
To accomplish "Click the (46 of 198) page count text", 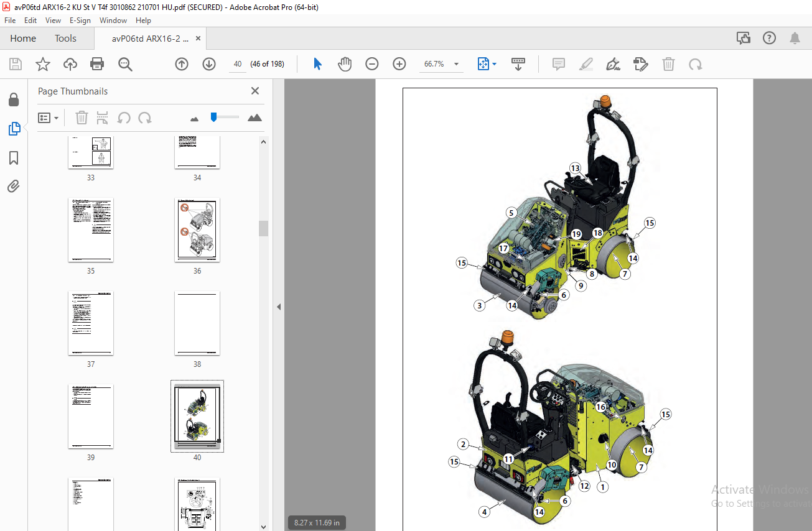I will tap(267, 64).
